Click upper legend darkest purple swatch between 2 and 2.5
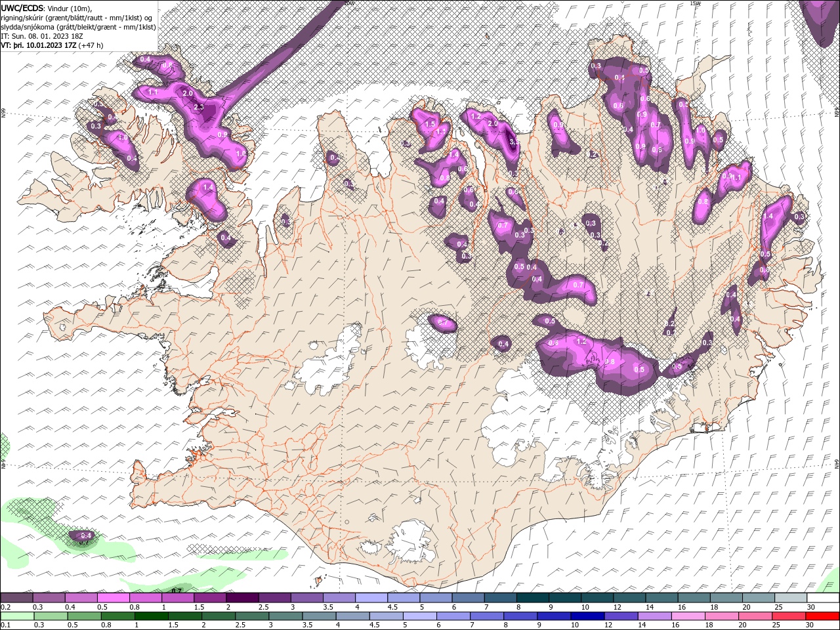The image size is (840, 630). click(x=242, y=597)
